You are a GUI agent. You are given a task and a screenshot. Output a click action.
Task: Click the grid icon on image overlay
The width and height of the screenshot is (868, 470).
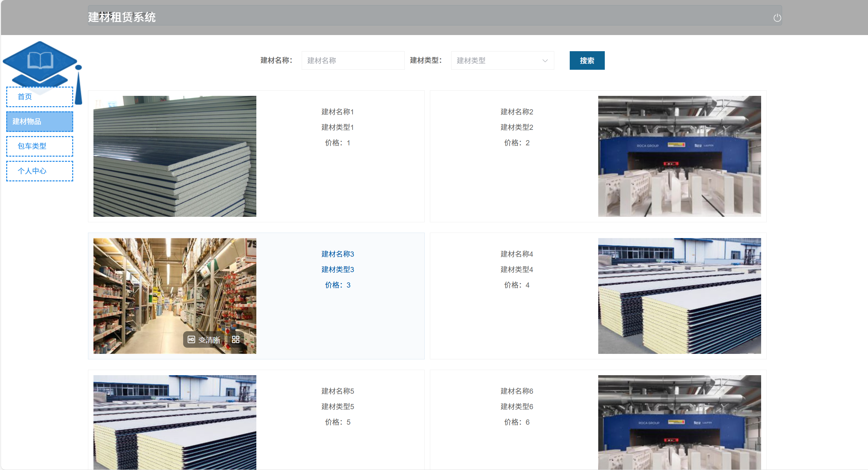[236, 340]
